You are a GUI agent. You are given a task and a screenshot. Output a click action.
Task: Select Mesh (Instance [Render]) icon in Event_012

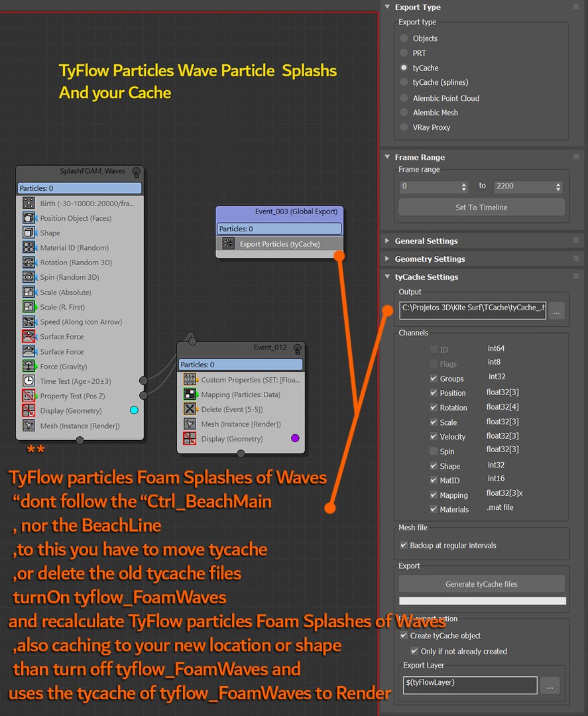click(x=190, y=424)
